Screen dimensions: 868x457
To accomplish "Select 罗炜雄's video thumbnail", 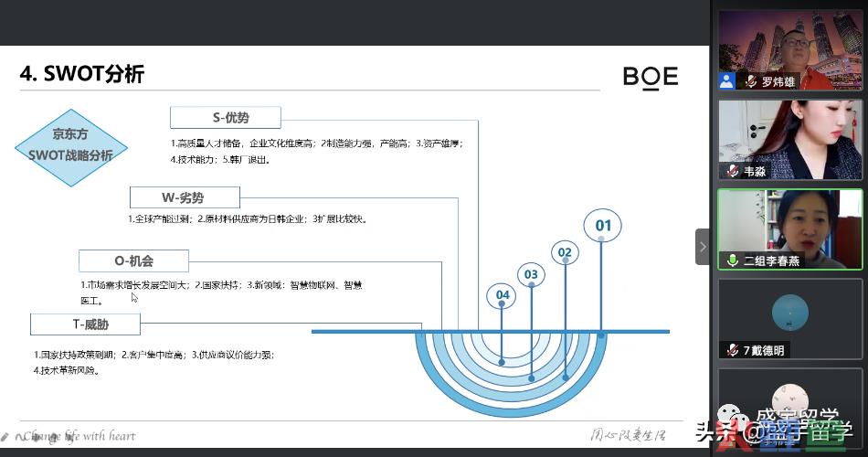I will click(790, 50).
